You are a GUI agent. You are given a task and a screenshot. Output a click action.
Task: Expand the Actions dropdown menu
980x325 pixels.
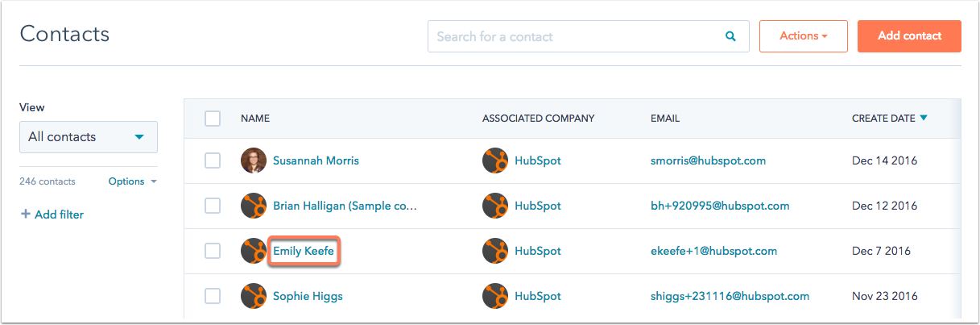tap(804, 36)
